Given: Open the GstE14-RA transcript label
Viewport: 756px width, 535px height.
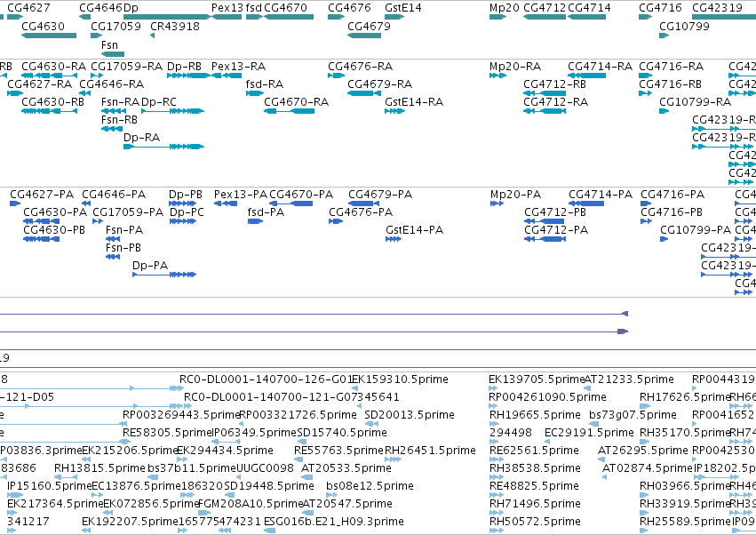Looking at the screenshot, I should [x=414, y=102].
